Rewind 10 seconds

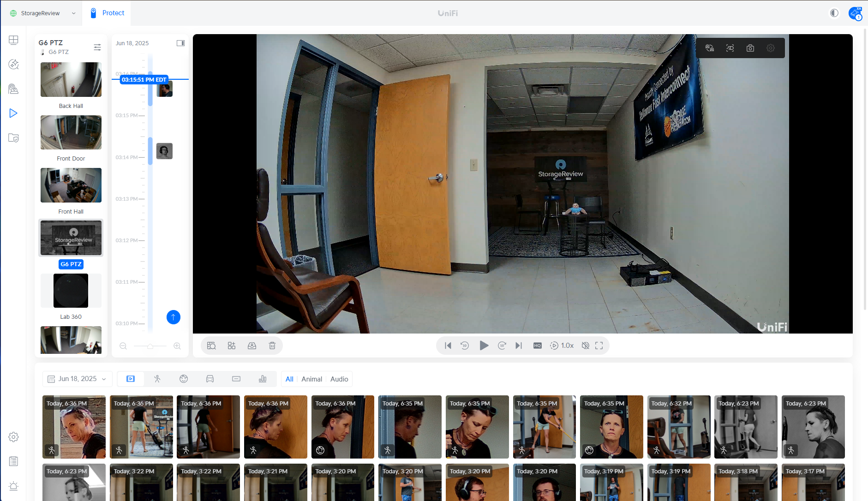465,346
